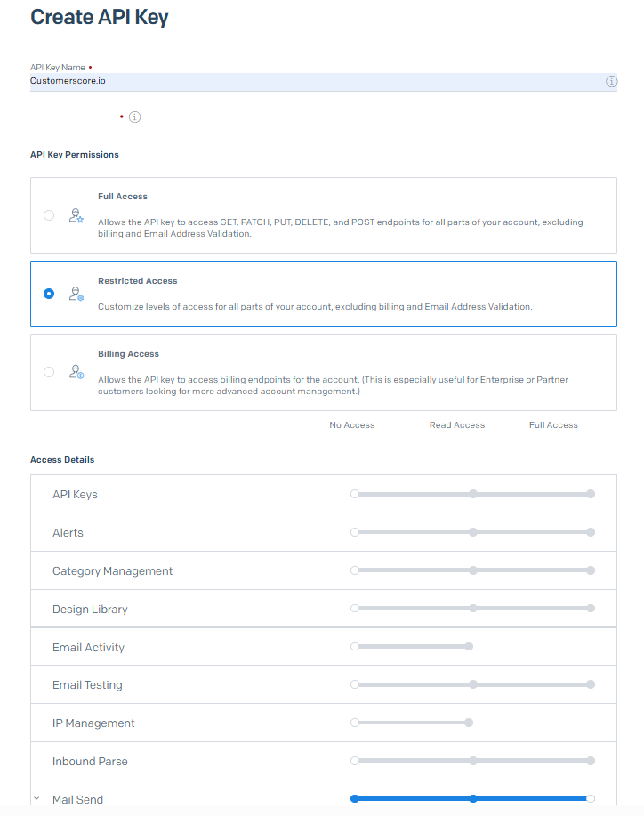This screenshot has width=644, height=816.
Task: Click the Alerts access slider handle
Action: (x=355, y=532)
